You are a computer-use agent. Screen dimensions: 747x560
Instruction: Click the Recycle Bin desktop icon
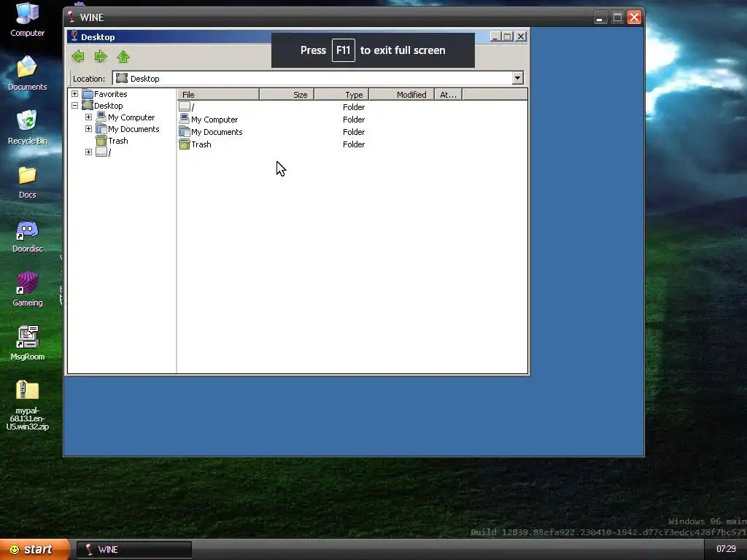[x=27, y=128]
